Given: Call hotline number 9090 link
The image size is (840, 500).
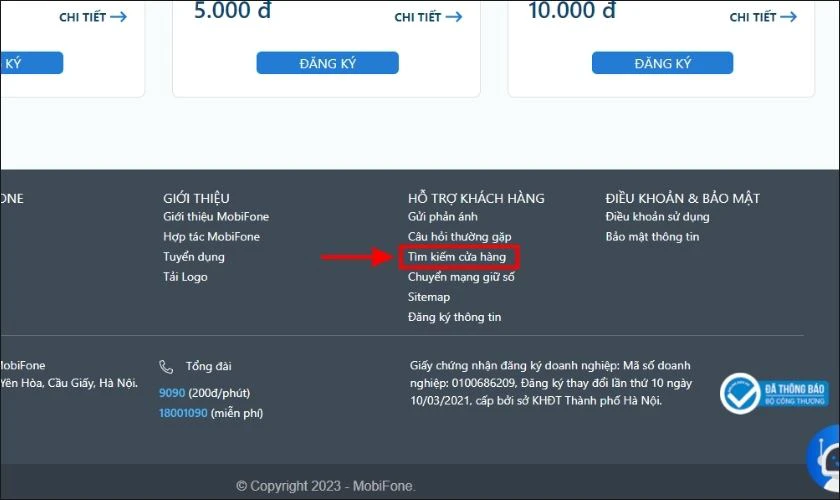Looking at the screenshot, I should tap(171, 393).
